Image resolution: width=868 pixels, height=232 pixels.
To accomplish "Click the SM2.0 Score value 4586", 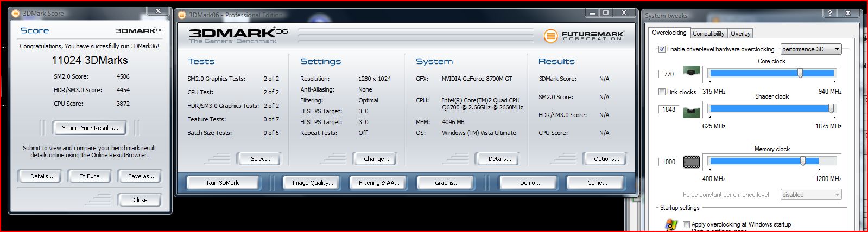I will (123, 76).
